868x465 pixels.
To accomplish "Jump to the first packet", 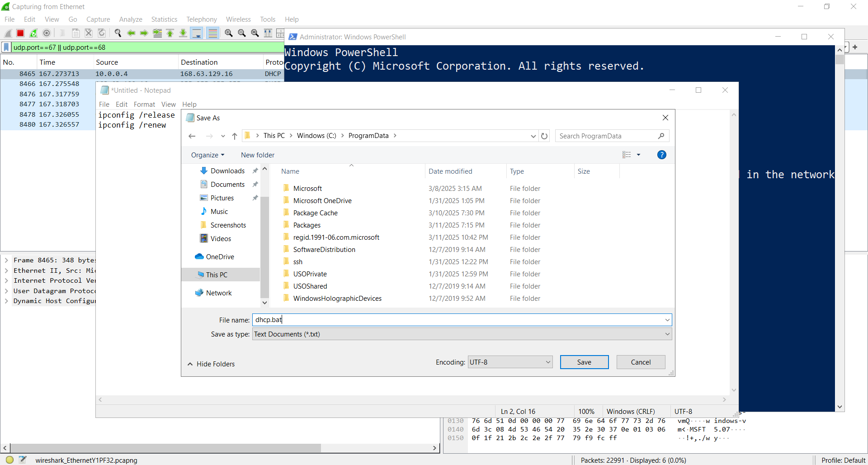I will pos(170,33).
